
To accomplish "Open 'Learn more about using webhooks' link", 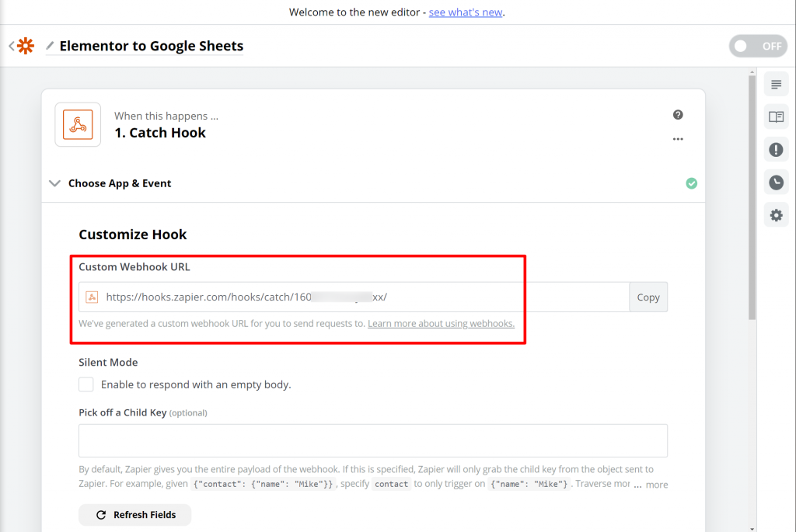I will coord(441,323).
